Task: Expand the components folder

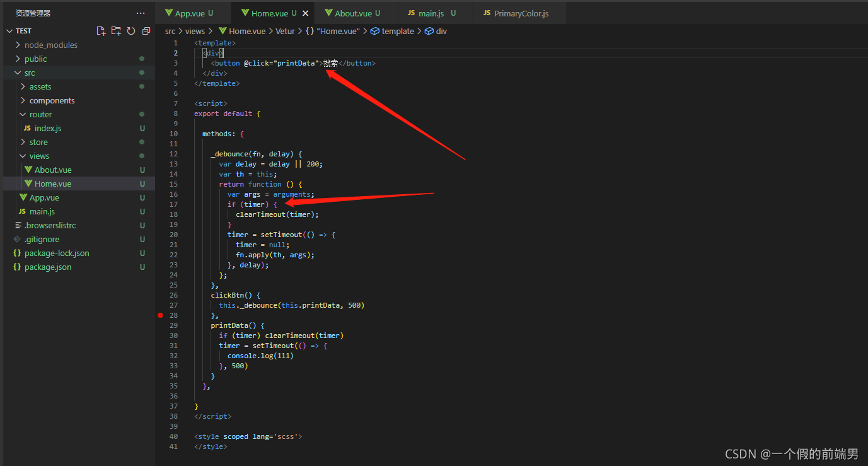Action: (x=23, y=100)
